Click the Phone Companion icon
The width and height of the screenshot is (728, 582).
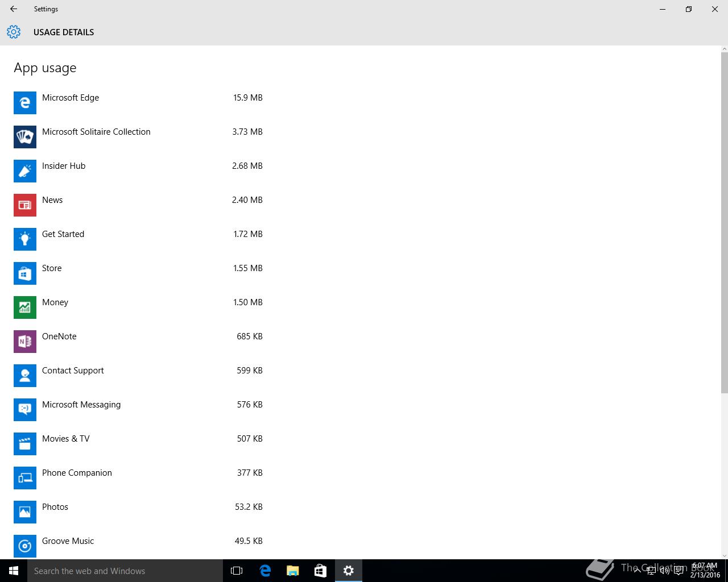(25, 478)
